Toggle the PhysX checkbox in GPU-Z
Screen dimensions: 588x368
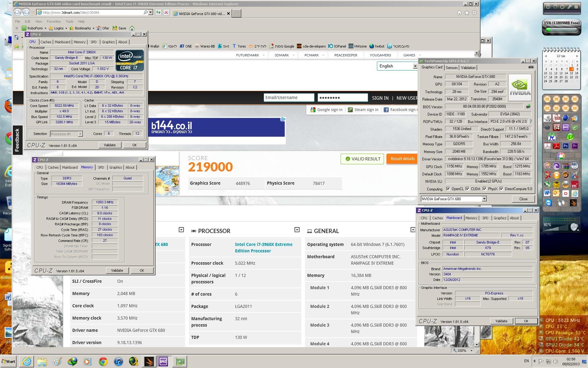coord(484,189)
